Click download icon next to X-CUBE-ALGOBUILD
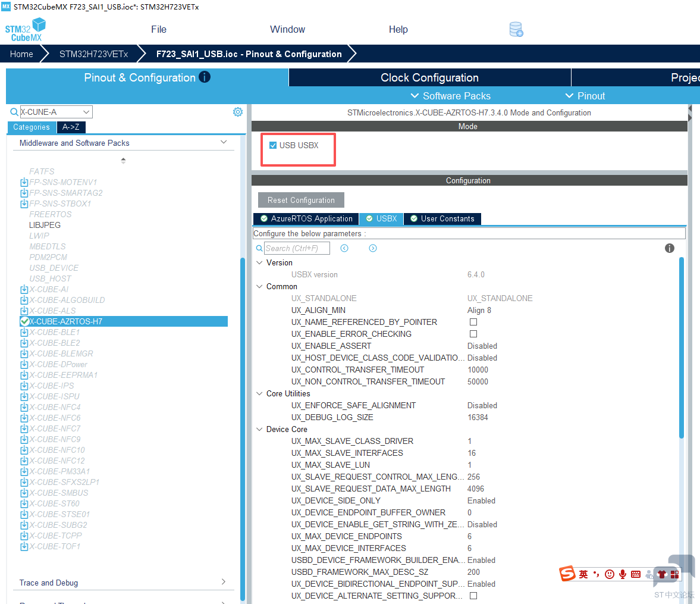This screenshot has height=604, width=700. [x=24, y=300]
